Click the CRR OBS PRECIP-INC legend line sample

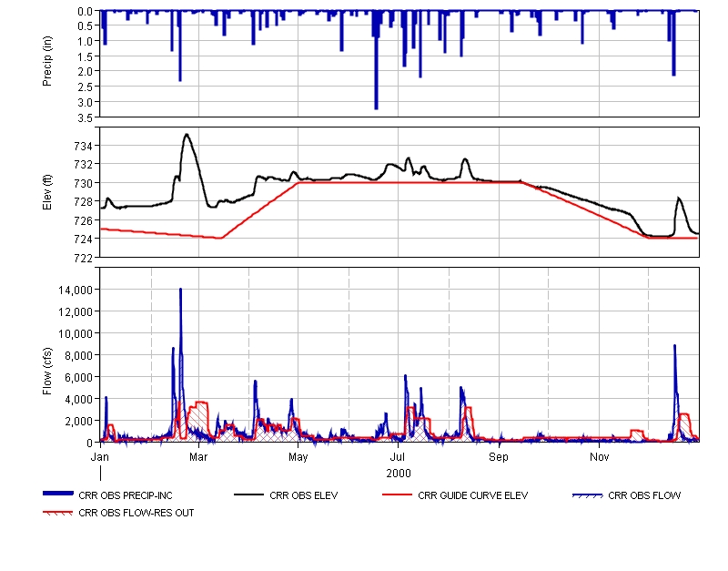coord(60,495)
